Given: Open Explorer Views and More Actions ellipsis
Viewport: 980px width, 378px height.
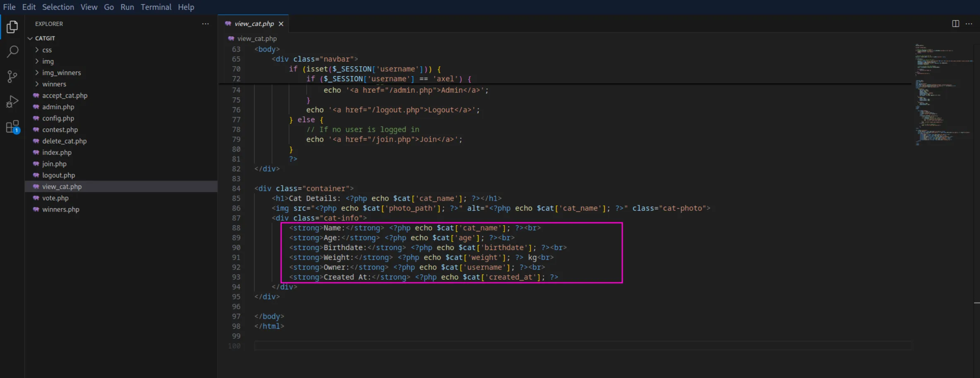Looking at the screenshot, I should pos(205,24).
